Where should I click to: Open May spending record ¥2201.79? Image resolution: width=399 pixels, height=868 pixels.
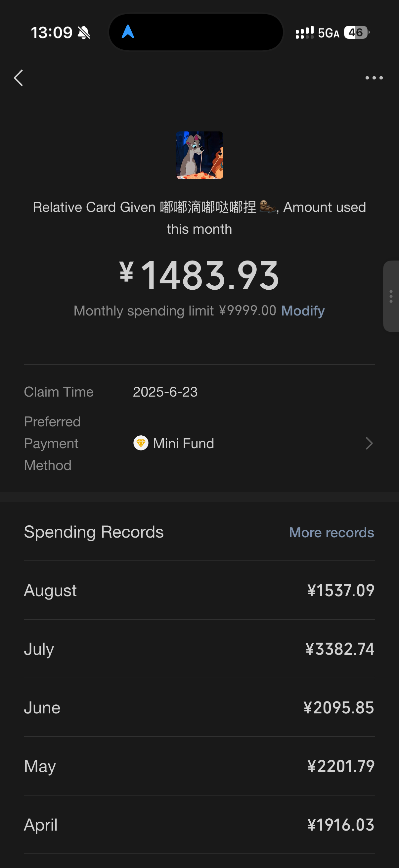click(x=199, y=766)
